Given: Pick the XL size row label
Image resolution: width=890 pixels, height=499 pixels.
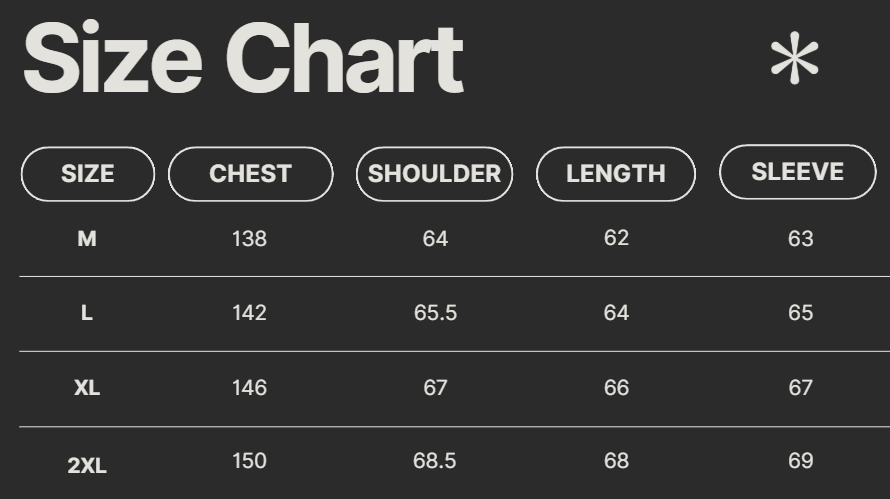Looking at the screenshot, I should (87, 388).
